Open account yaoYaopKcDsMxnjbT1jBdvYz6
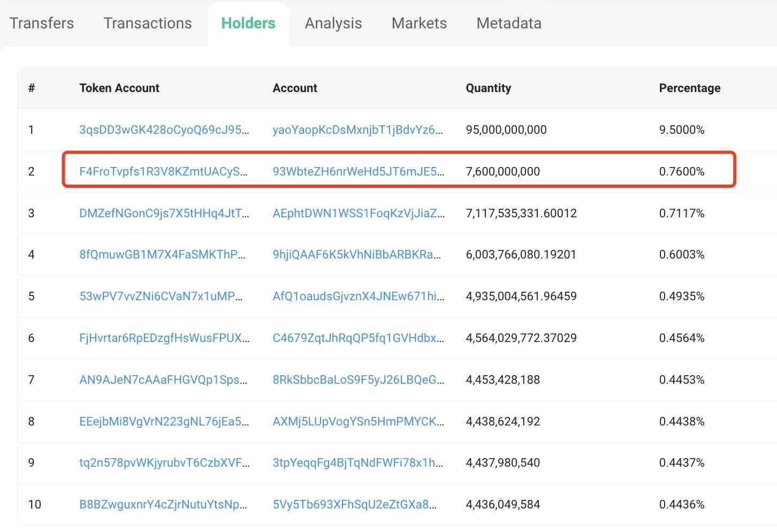This screenshot has width=777, height=532. point(357,130)
